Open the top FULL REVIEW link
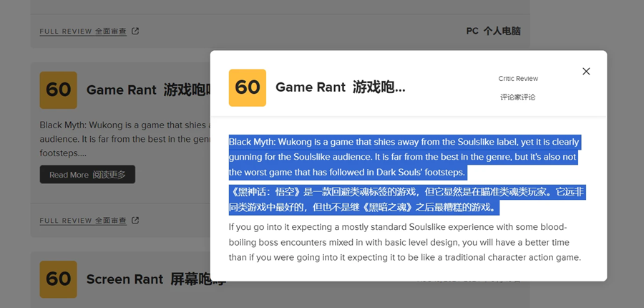This screenshot has width=644, height=308. point(83,32)
